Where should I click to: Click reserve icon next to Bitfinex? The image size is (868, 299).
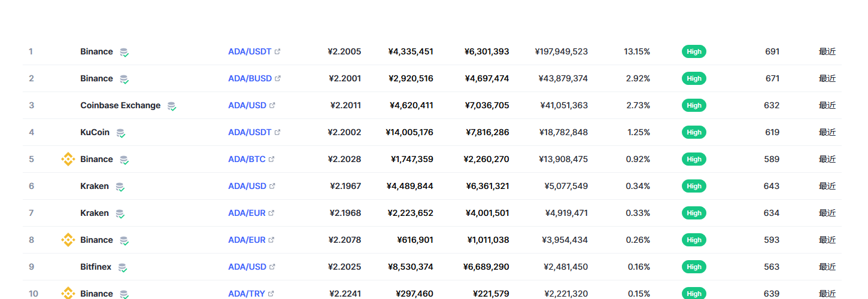click(x=123, y=268)
